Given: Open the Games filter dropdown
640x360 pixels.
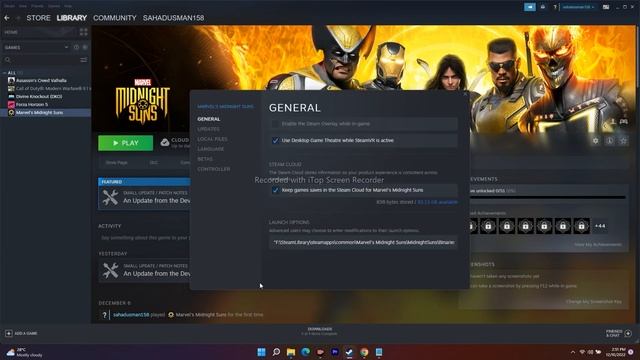Looking at the screenshot, I should [36, 47].
